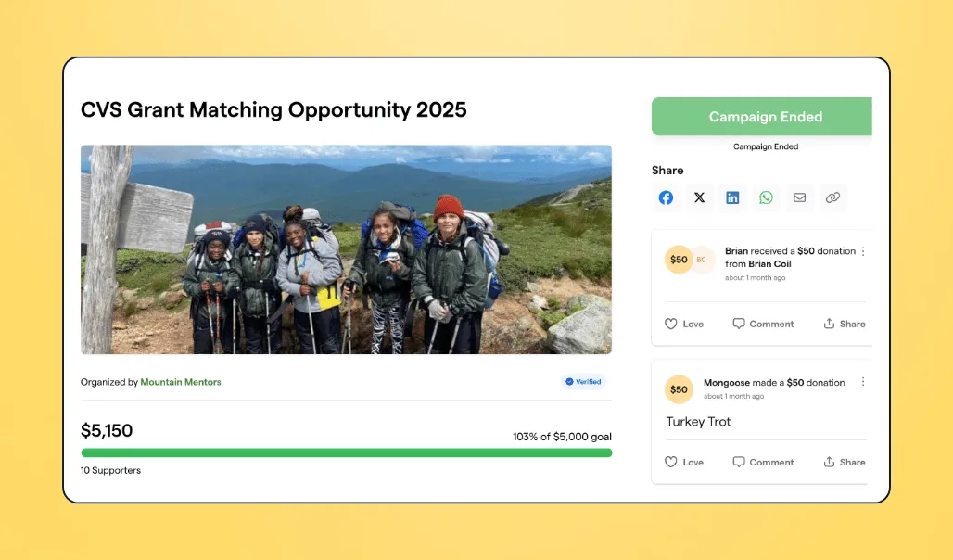Click the CVS Grant Matching Opportunity 2025 title
The height and width of the screenshot is (560, 953).
click(273, 110)
